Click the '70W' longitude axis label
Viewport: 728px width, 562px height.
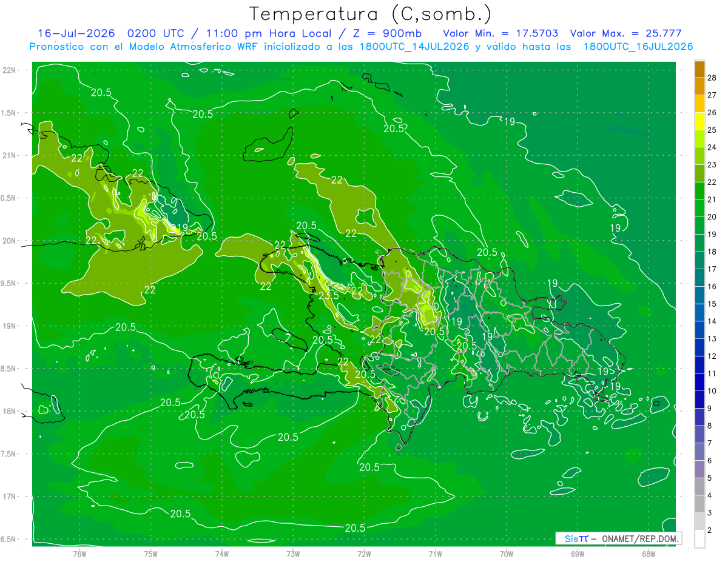(506, 554)
